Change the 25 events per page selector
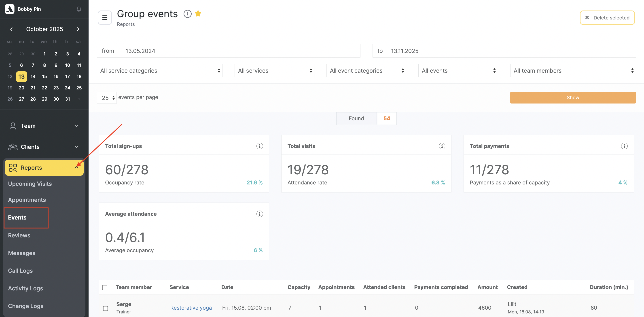This screenshot has width=644, height=317. click(x=107, y=98)
